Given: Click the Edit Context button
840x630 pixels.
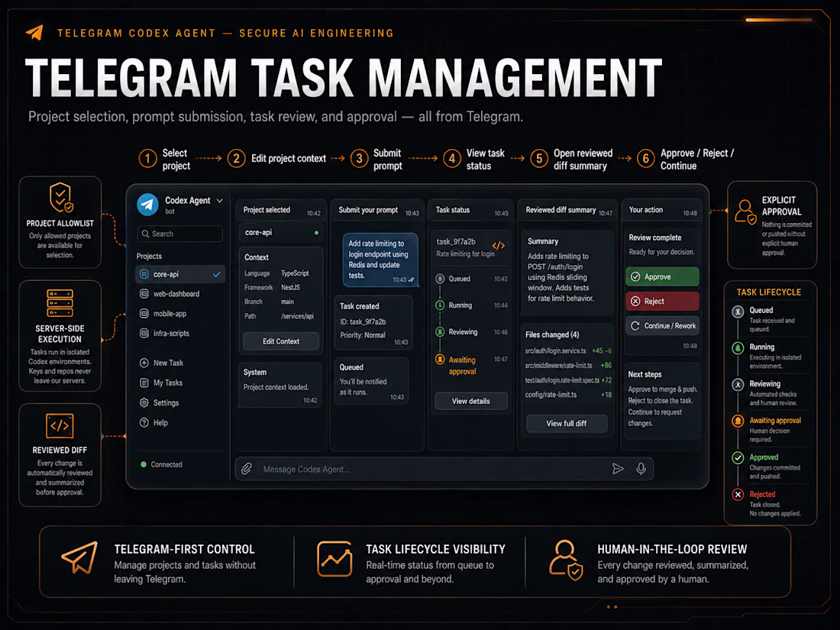Looking at the screenshot, I should click(281, 341).
